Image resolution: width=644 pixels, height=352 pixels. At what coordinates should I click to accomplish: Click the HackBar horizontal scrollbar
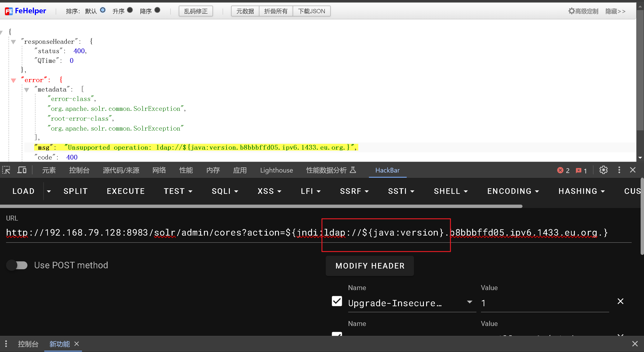tap(261, 206)
